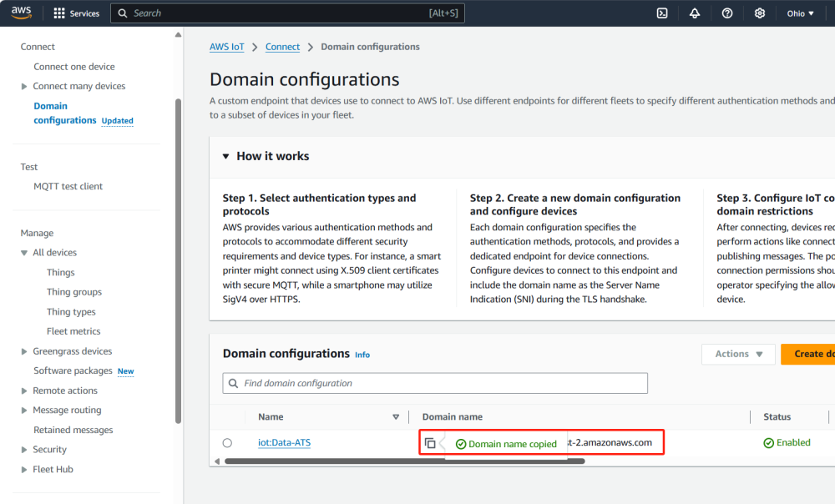This screenshot has height=504, width=835.
Task: Open Thing groups in the sidebar
Action: click(74, 292)
